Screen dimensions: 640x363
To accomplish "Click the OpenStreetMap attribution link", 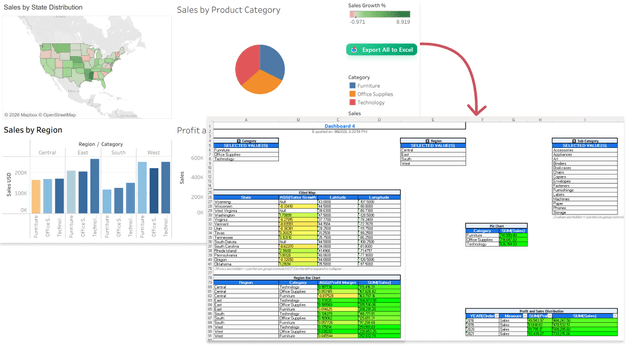I will tap(60, 115).
